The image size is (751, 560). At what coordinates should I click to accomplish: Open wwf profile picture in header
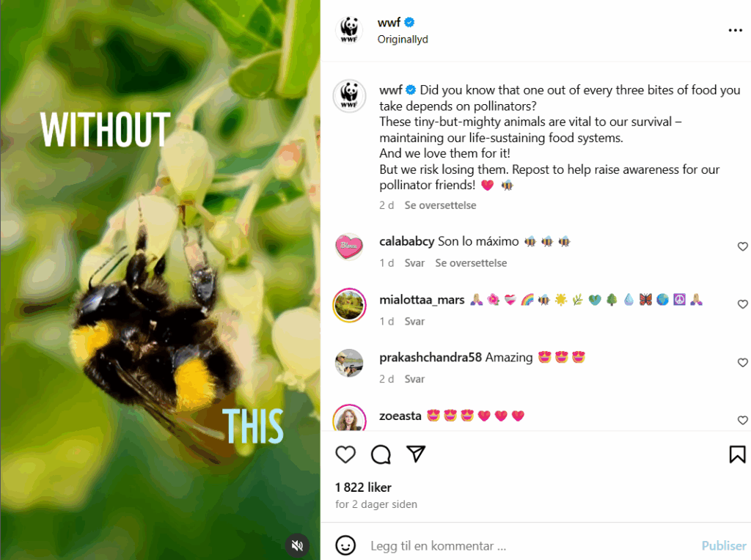tap(349, 29)
